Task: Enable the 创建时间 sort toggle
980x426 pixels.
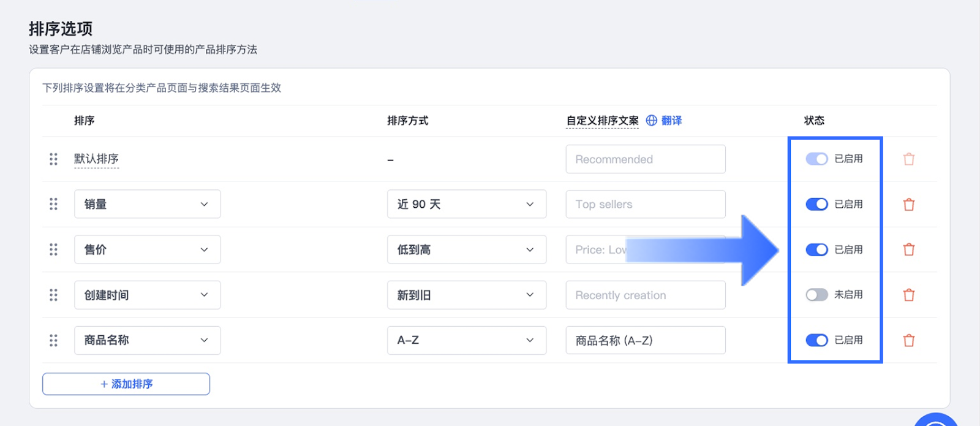Action: click(x=816, y=295)
